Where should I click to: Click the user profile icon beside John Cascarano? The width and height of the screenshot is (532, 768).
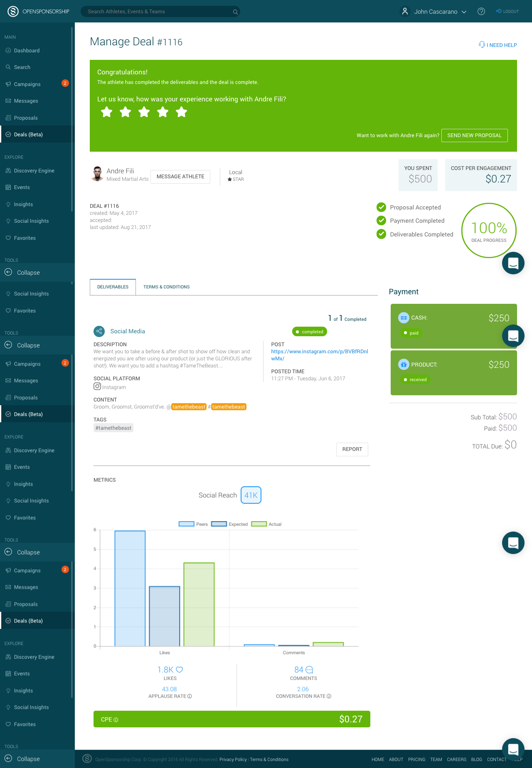(405, 12)
